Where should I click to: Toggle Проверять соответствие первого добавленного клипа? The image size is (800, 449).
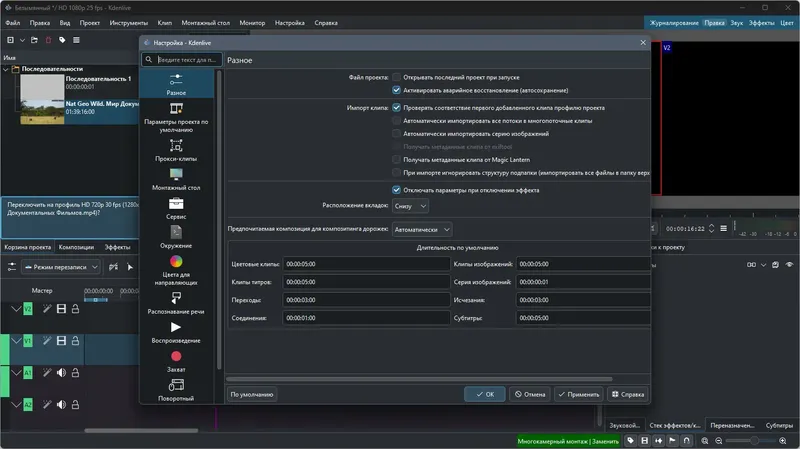pos(396,108)
